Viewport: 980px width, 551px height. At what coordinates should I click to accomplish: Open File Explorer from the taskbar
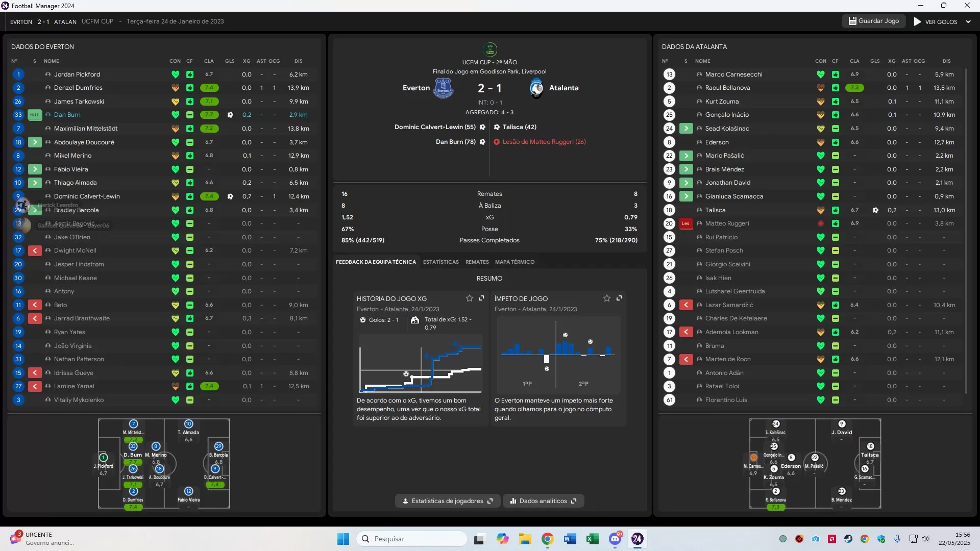point(525,539)
